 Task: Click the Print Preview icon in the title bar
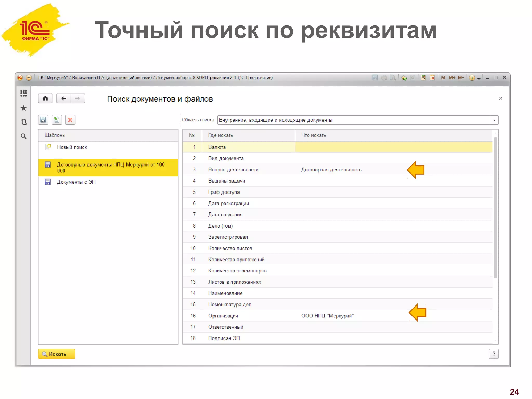(393, 78)
